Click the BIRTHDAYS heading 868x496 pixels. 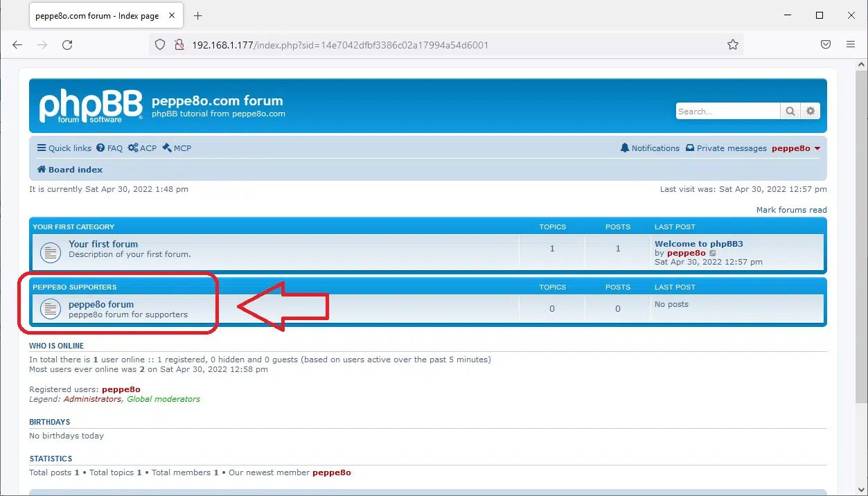50,422
